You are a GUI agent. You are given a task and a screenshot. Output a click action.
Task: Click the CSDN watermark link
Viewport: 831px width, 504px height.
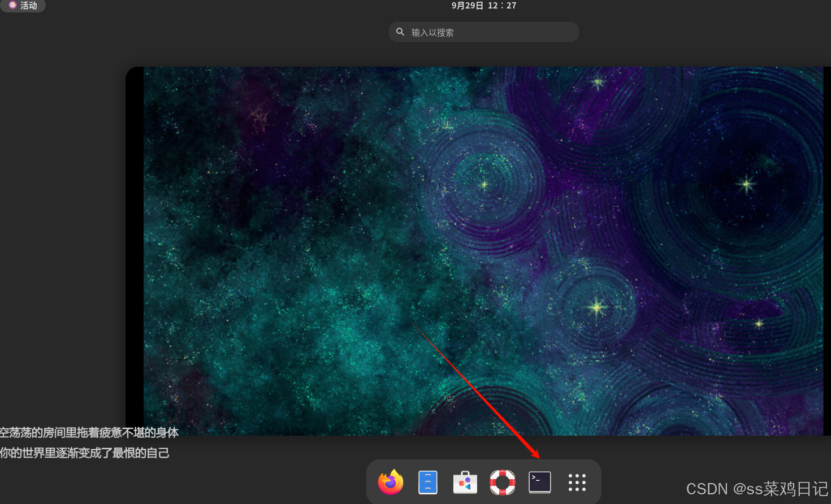(x=758, y=488)
